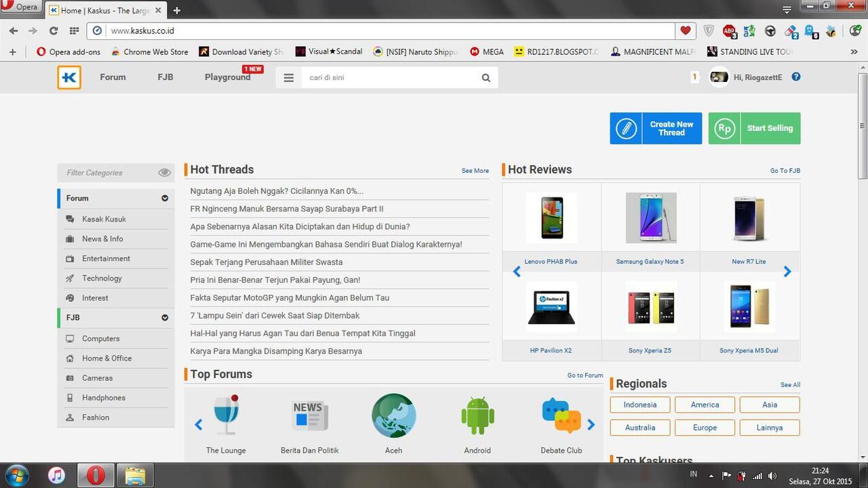This screenshot has height=488, width=868.
Task: Open Handphones category in sidebar
Action: click(104, 398)
